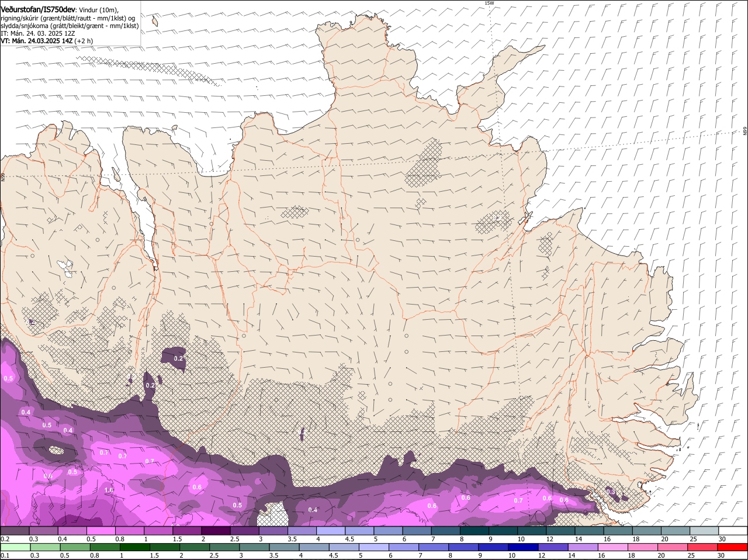
Task: Click the 16 label under the upper legend
Action: [607, 538]
